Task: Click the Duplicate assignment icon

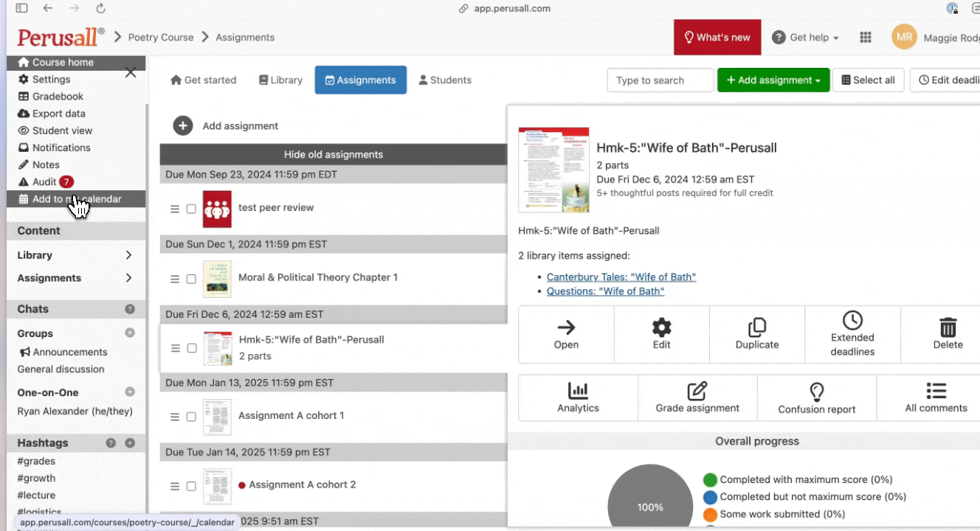Action: (x=757, y=327)
